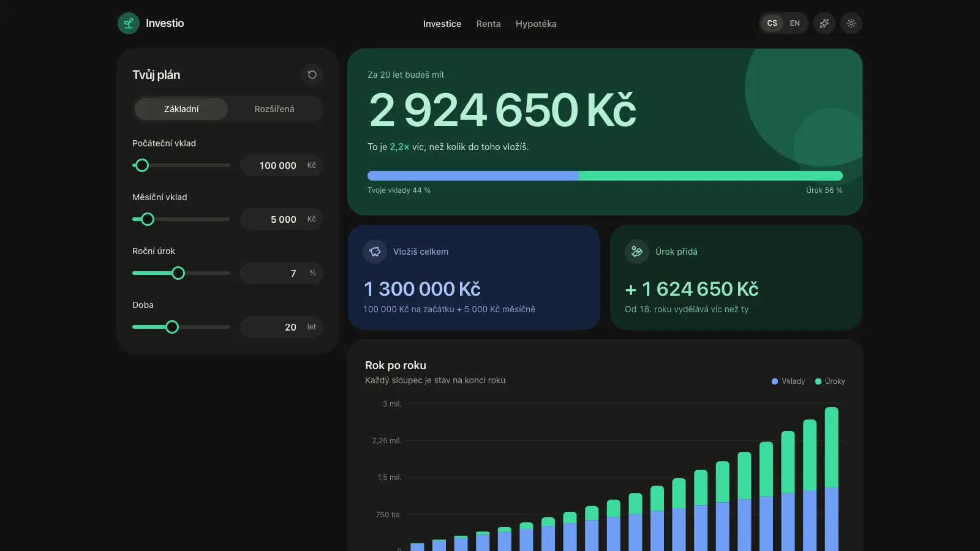Click the + 1 624 650 Kč interest value
Image resolution: width=980 pixels, height=551 pixels.
pyautogui.click(x=692, y=289)
